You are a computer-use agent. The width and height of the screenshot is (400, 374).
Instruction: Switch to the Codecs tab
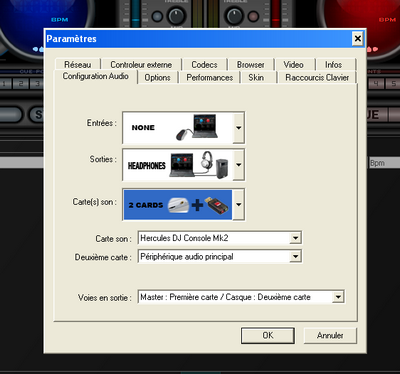pos(204,65)
